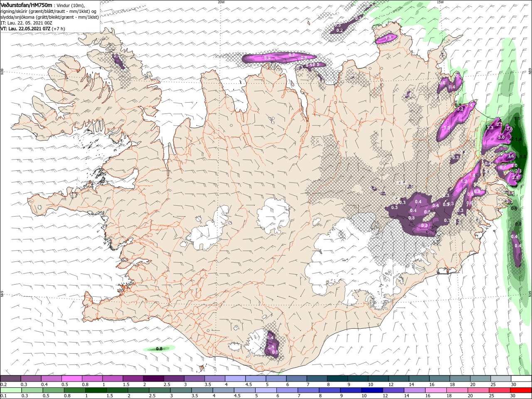Select the deep blue 10 swatch in the rain scale
Screen dimensions: 532x399
(372, 390)
